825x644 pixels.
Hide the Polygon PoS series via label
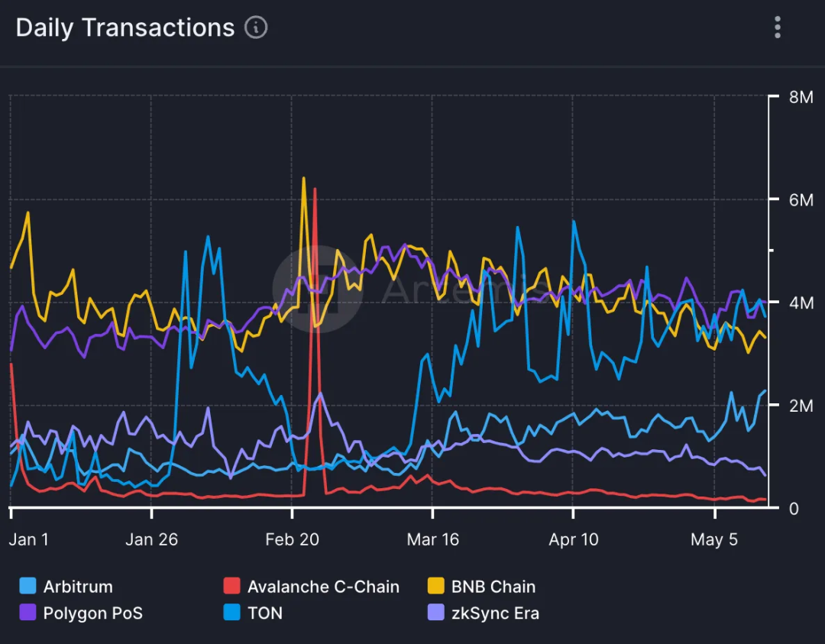pyautogui.click(x=93, y=613)
